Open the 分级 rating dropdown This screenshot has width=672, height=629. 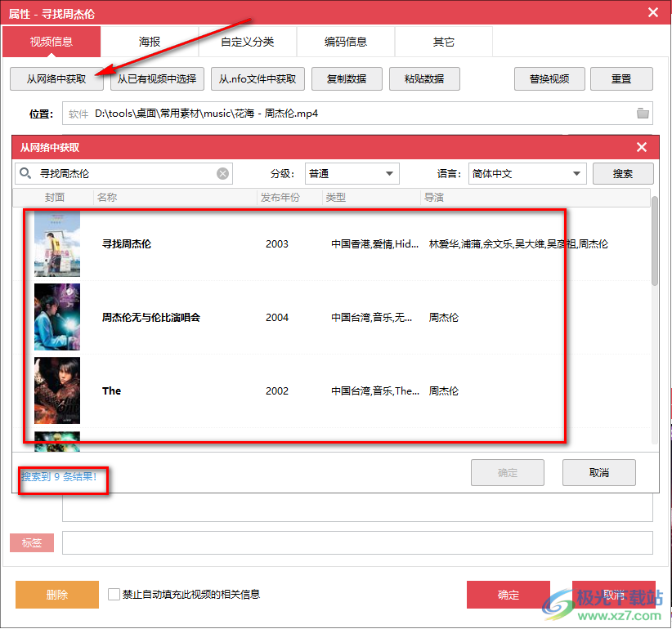tap(352, 173)
